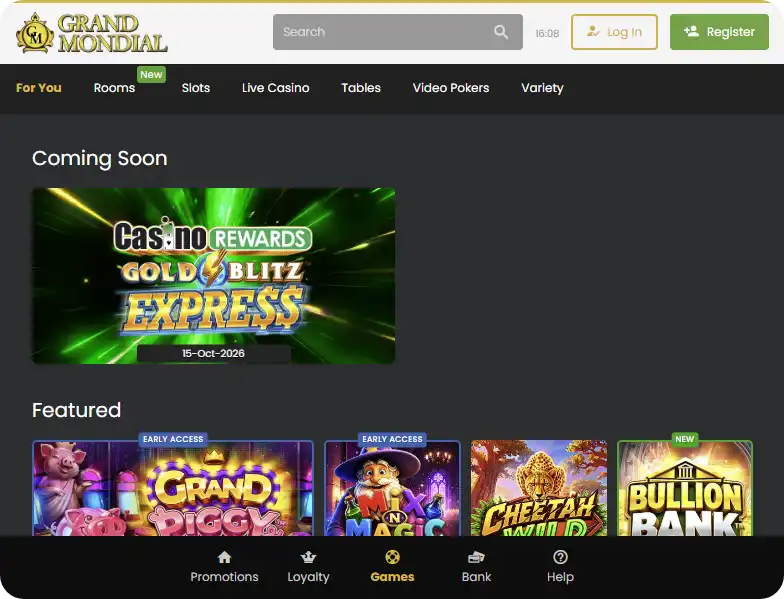Click Early Access badge on Grand Piggy
This screenshot has width=784, height=599.
click(173, 439)
